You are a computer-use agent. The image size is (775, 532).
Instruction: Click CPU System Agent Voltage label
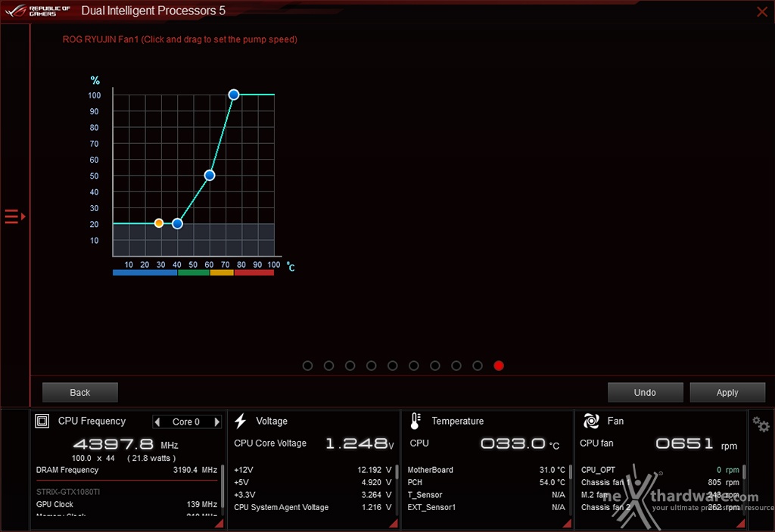pyautogui.click(x=282, y=507)
